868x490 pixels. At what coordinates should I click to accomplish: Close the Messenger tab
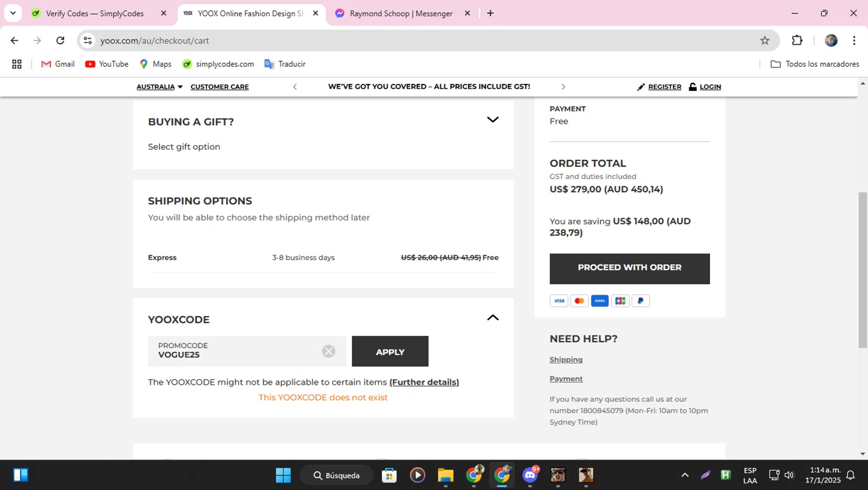pos(468,13)
